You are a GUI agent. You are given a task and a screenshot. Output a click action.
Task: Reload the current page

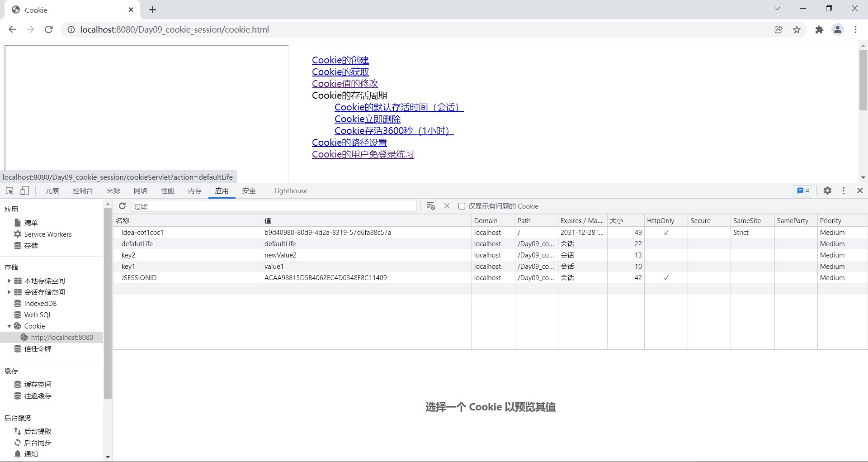pyautogui.click(x=49, y=29)
